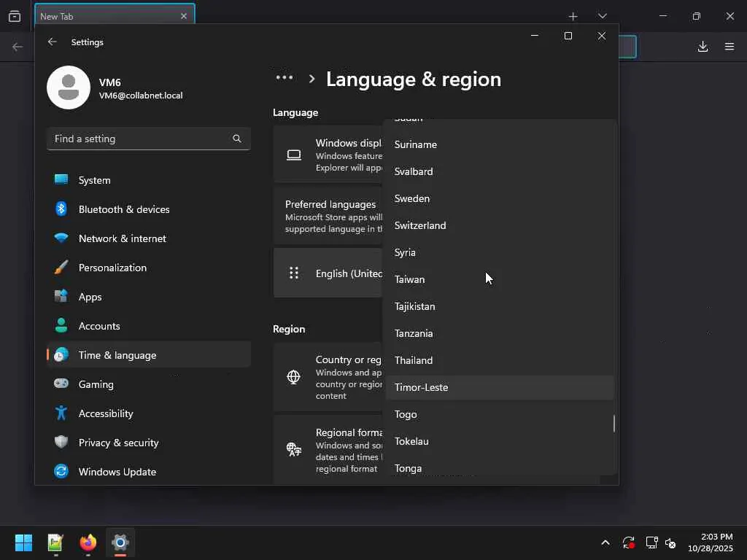Select Tanzania from the country list

tap(499, 333)
